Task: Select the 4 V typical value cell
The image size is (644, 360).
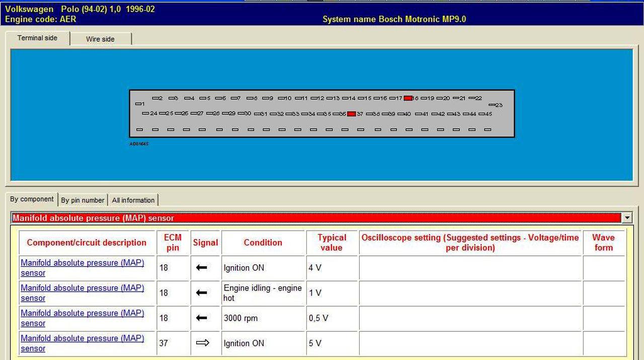Action: pos(332,268)
